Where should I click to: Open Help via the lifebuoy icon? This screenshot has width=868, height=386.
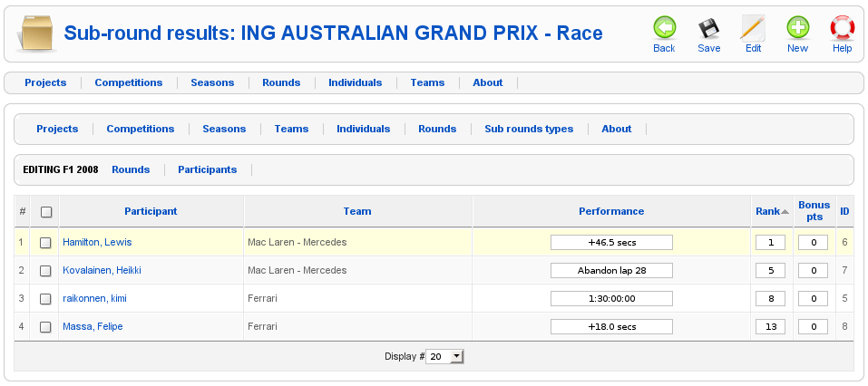pos(842,28)
